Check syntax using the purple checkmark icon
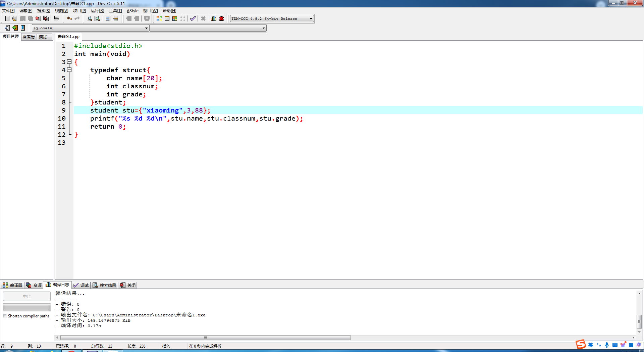This screenshot has width=644, height=352. [193, 18]
